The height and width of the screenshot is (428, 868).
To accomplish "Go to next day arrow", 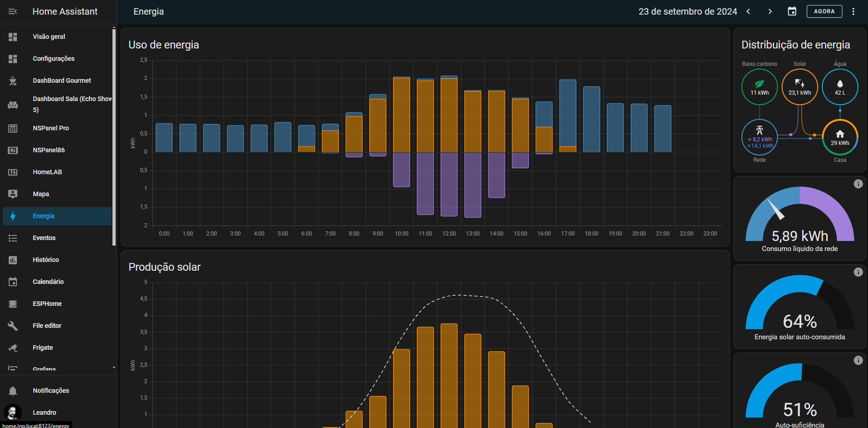I will [x=770, y=11].
